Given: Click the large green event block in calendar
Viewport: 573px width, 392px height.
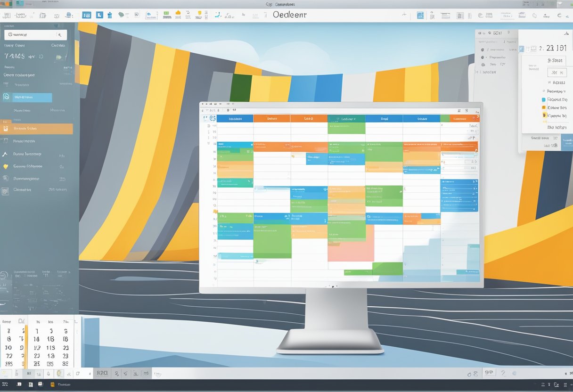Looking at the screenshot, I should (x=272, y=241).
